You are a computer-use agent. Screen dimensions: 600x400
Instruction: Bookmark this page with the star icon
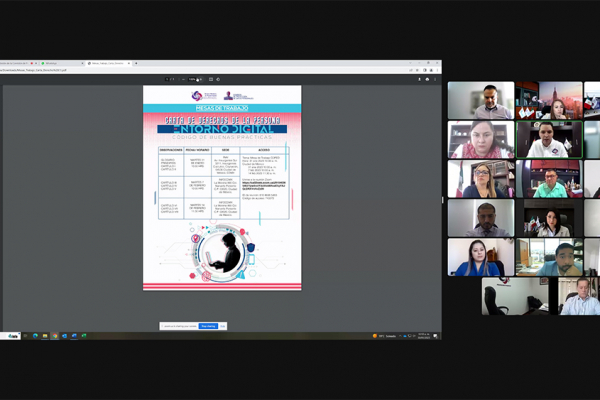(x=417, y=70)
